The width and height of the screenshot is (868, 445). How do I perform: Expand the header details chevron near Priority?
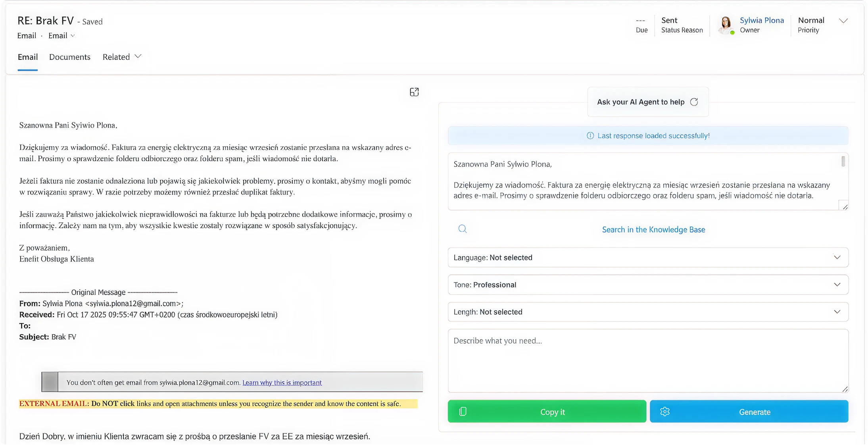(x=843, y=21)
